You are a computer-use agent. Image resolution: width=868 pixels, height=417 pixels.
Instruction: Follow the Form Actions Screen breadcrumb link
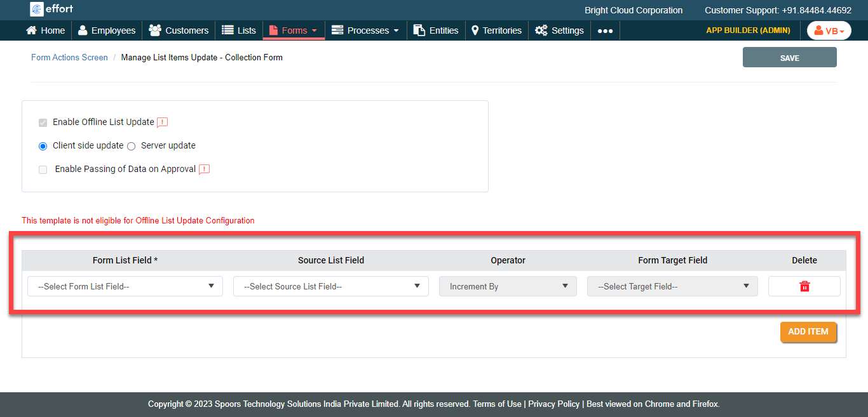click(69, 58)
